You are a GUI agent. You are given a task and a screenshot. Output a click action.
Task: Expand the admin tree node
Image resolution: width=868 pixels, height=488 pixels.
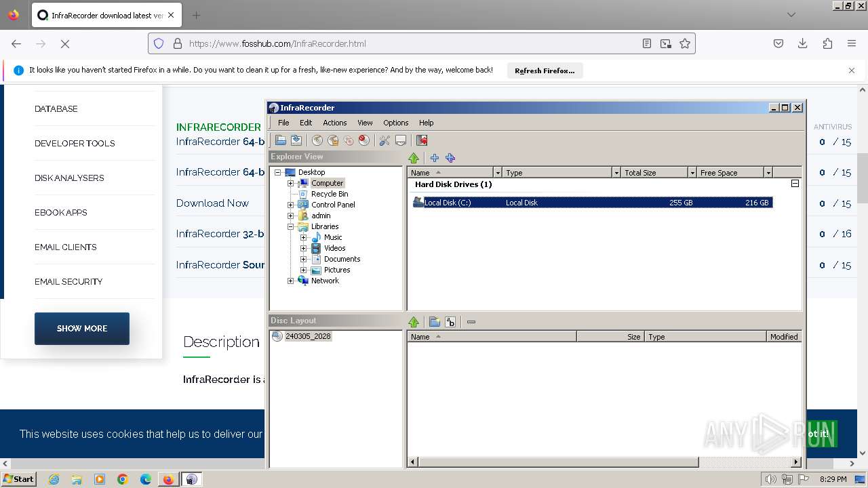[291, 216]
